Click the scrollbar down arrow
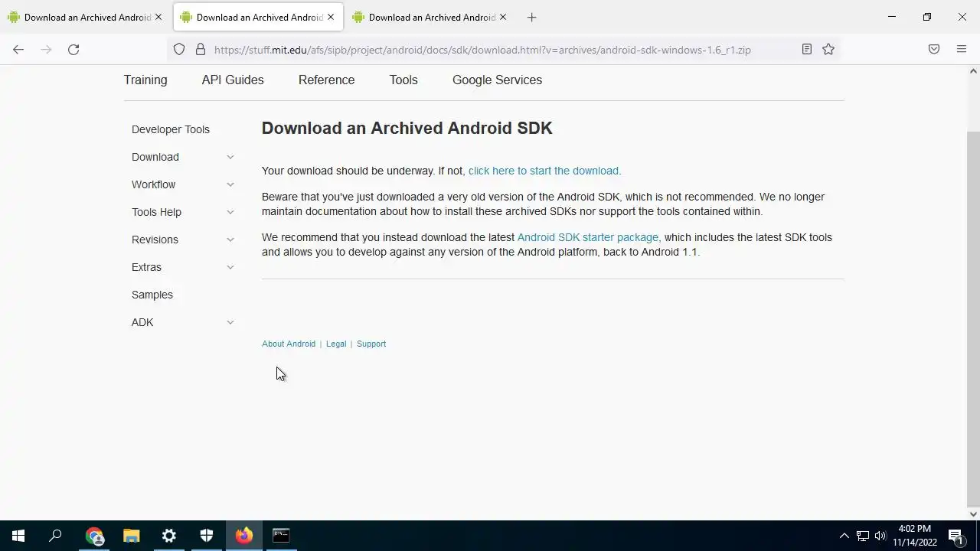Viewport: 980px width, 551px height. pyautogui.click(x=973, y=514)
